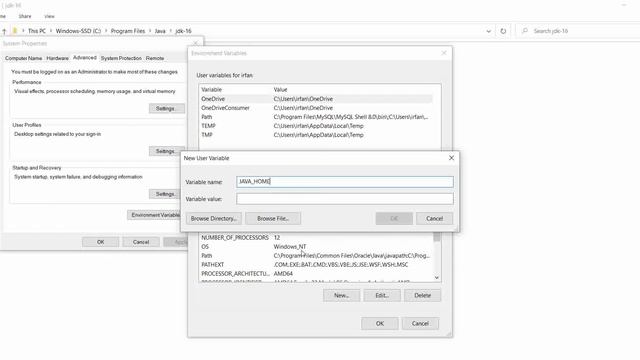Click Edit button for system variables
640x360 pixels.
(x=382, y=296)
